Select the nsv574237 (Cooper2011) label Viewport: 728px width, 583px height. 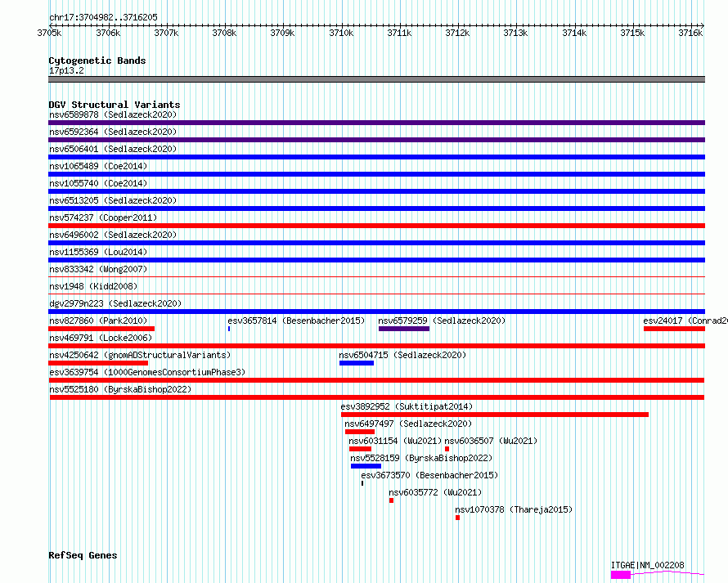click(x=103, y=218)
